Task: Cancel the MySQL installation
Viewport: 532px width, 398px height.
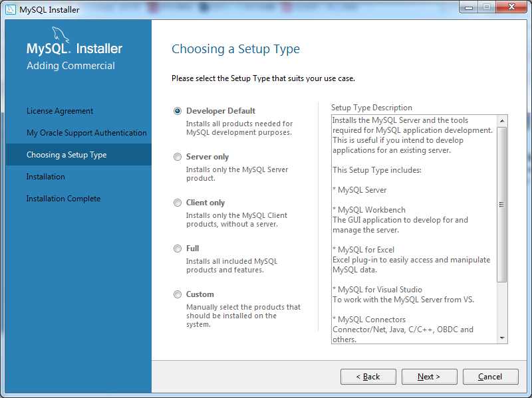Action: click(490, 377)
